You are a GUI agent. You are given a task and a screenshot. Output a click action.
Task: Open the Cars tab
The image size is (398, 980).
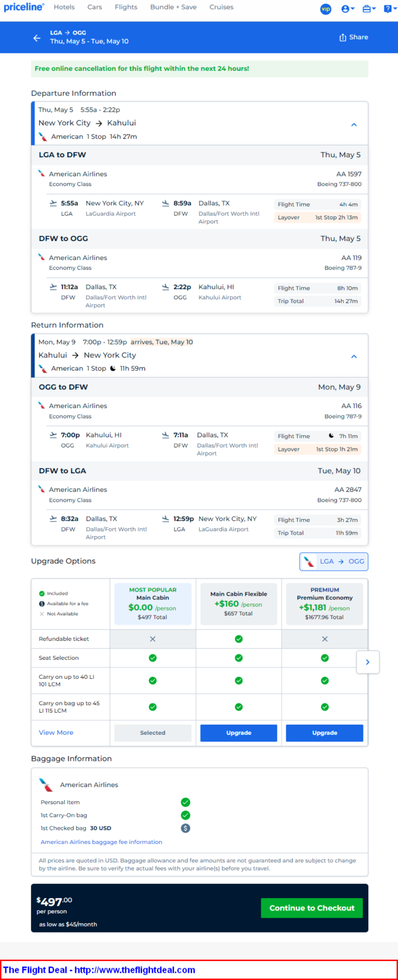(94, 7)
